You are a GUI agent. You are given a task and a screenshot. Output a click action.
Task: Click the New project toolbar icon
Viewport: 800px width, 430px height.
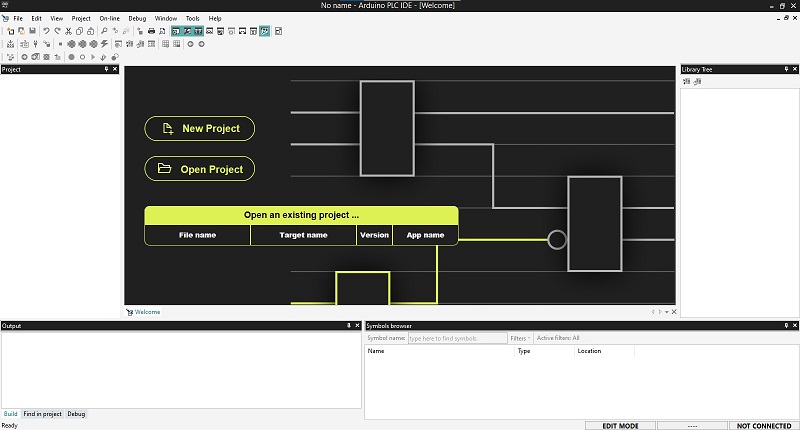point(10,31)
